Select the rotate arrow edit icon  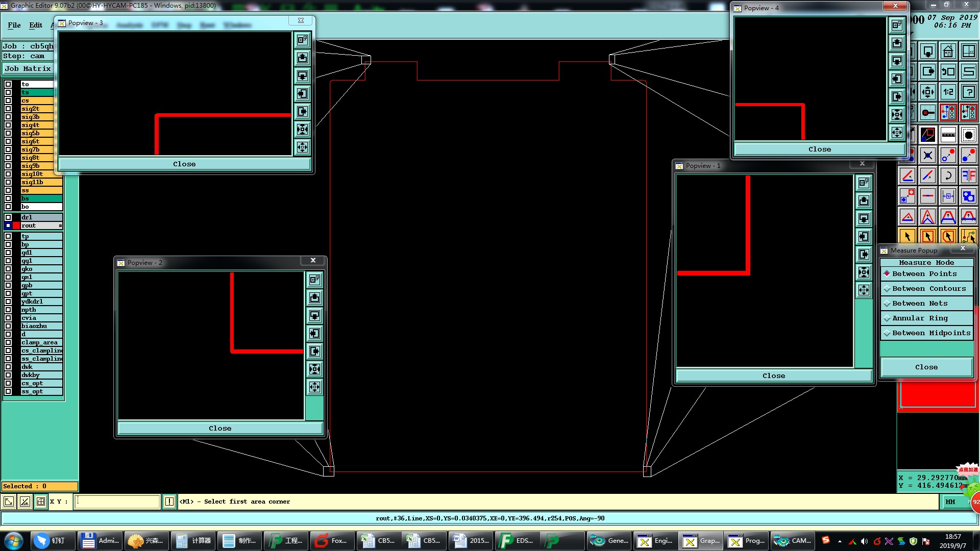point(948,176)
